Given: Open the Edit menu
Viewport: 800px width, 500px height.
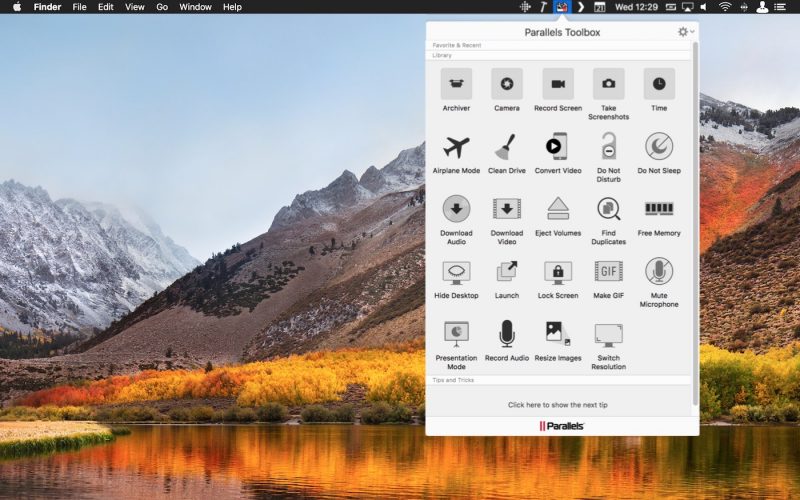Looking at the screenshot, I should pos(106,7).
